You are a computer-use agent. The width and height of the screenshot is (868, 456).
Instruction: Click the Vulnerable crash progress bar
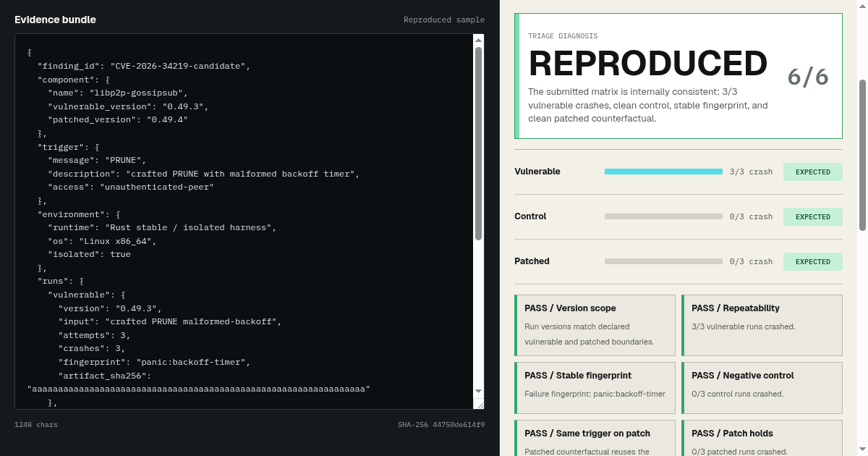coord(663,172)
